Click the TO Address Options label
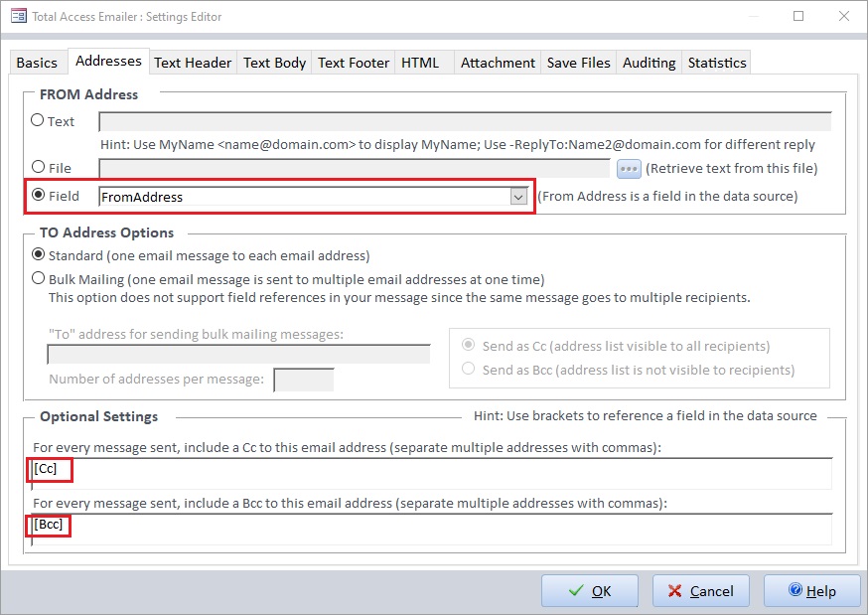The height and width of the screenshot is (615, 868). pyautogui.click(x=107, y=232)
